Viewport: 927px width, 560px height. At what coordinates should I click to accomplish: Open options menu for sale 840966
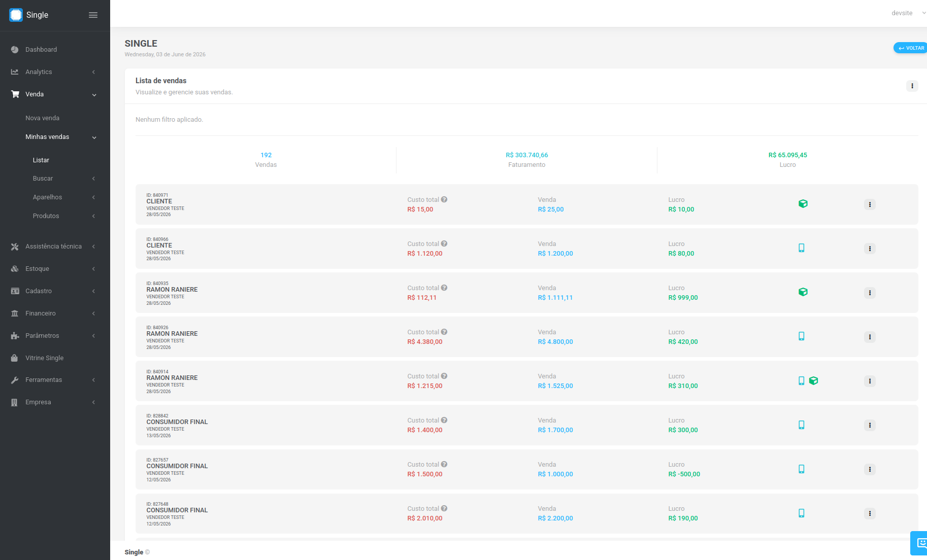pyautogui.click(x=870, y=249)
